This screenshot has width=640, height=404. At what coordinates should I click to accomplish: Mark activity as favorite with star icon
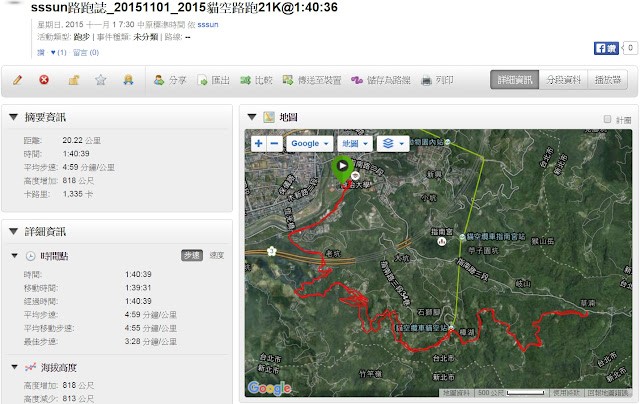(100, 80)
